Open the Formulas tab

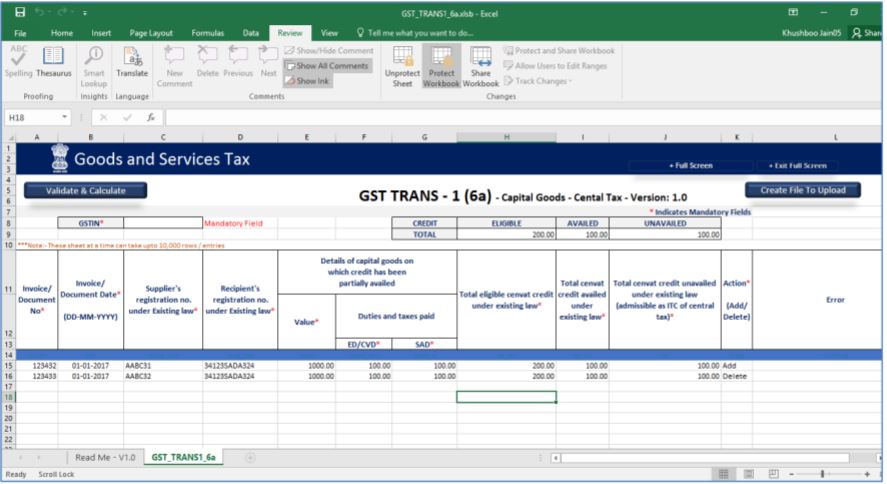tap(208, 33)
